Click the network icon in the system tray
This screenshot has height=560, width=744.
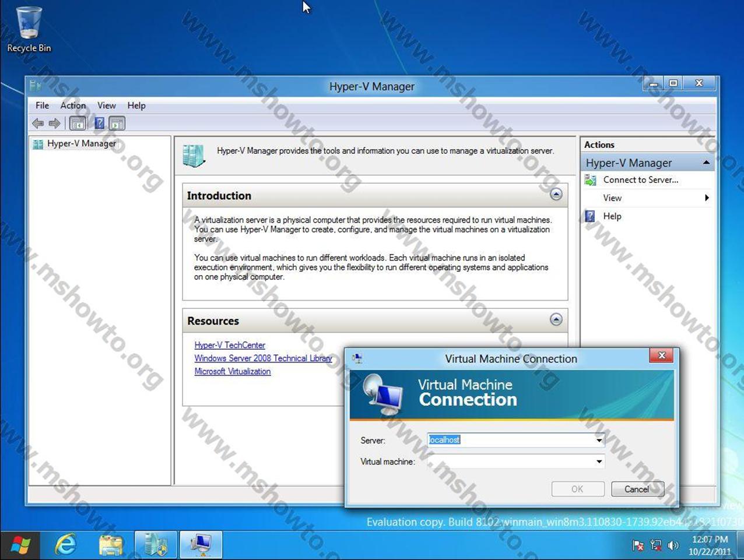pos(656,545)
